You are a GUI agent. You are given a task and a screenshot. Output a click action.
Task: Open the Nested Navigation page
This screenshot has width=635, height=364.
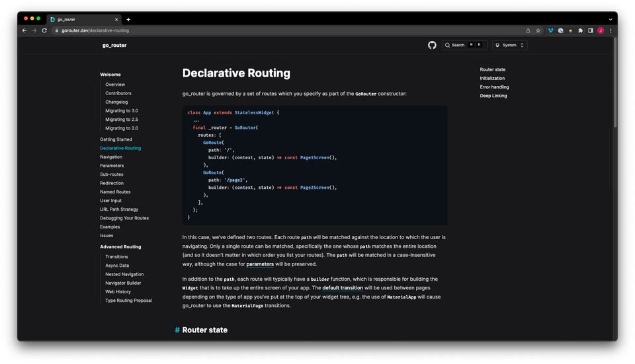pyautogui.click(x=124, y=274)
